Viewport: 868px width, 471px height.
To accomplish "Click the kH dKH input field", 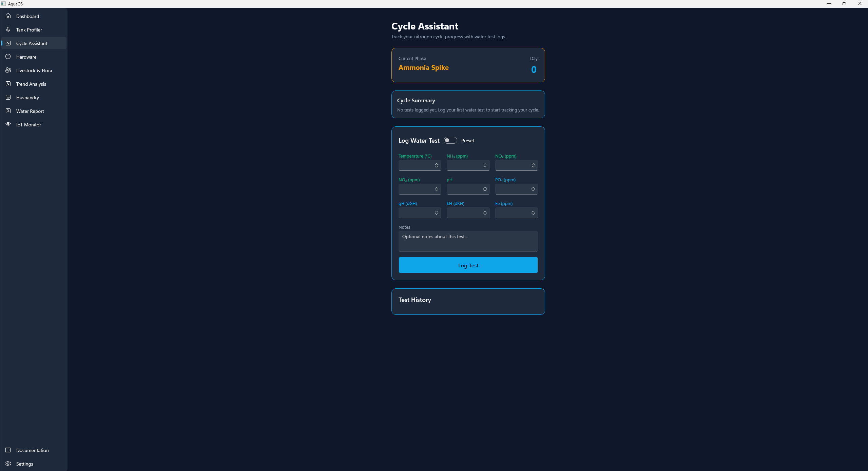I will click(x=464, y=213).
